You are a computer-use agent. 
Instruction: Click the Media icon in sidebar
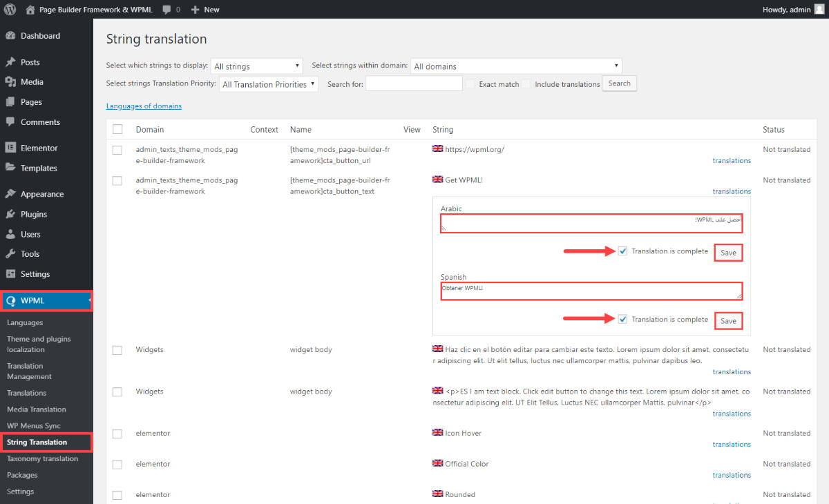[10, 82]
